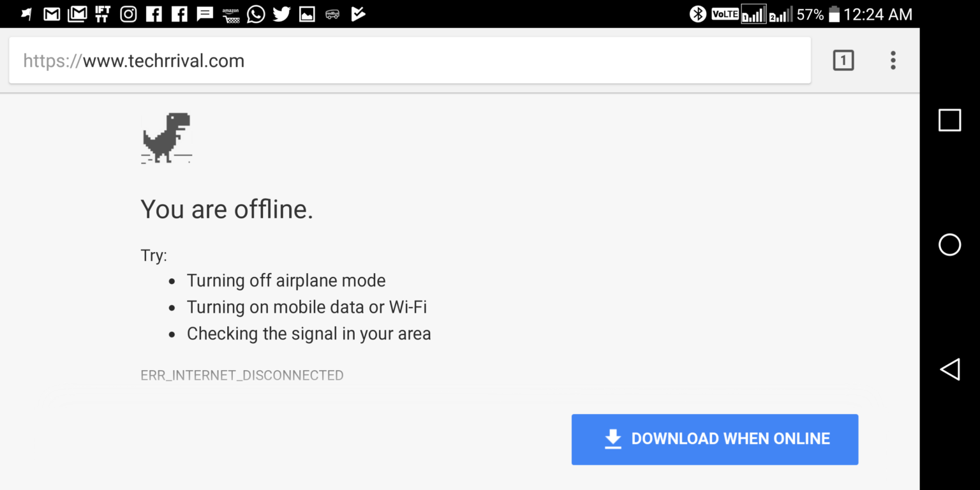This screenshot has width=980, height=490.
Task: Open the Instagram notification icon
Action: 128,13
